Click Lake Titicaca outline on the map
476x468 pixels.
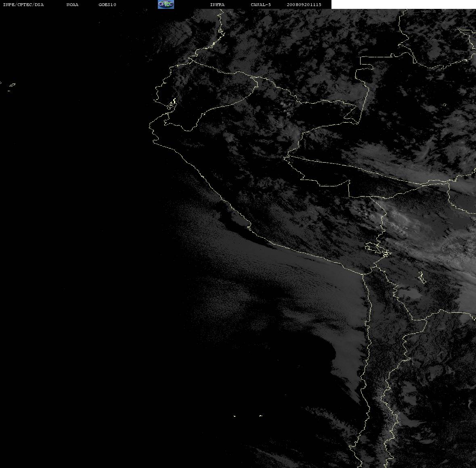point(377,249)
